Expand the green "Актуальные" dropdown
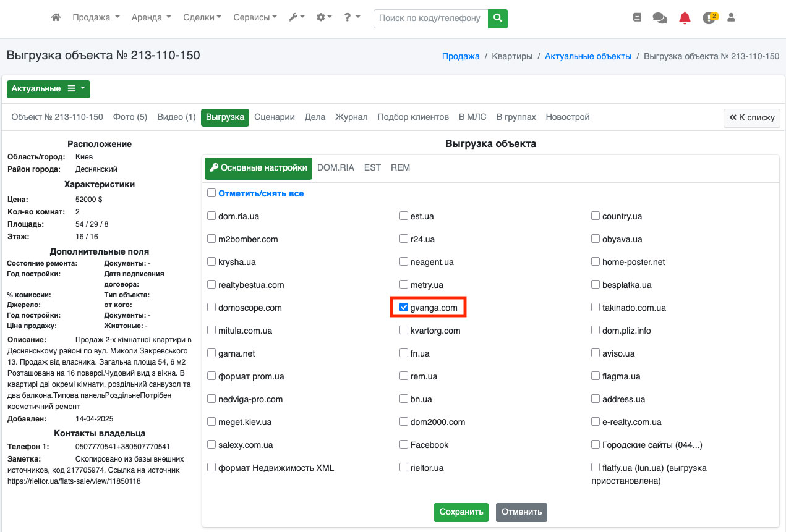786x532 pixels. point(48,89)
